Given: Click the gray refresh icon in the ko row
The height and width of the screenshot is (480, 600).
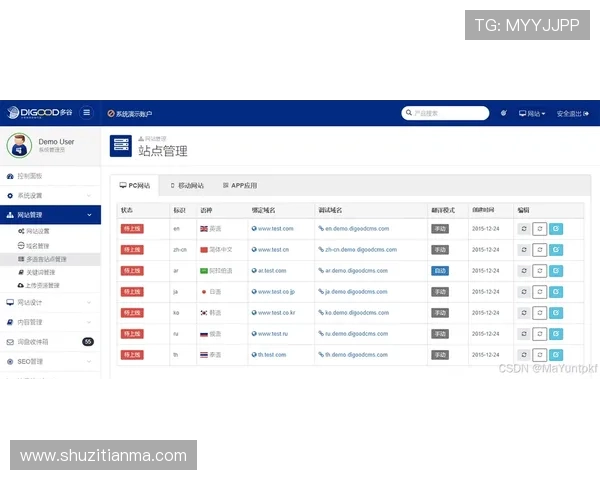Looking at the screenshot, I should 523,312.
